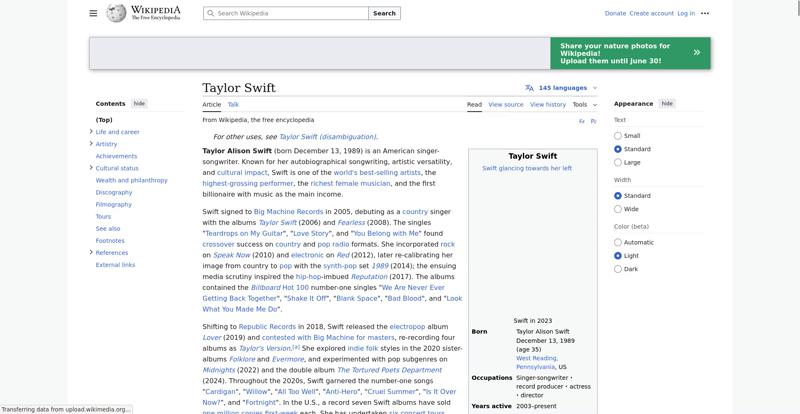800x414 pixels.
Task: Click the Wikipedia globe logo
Action: coord(116,13)
